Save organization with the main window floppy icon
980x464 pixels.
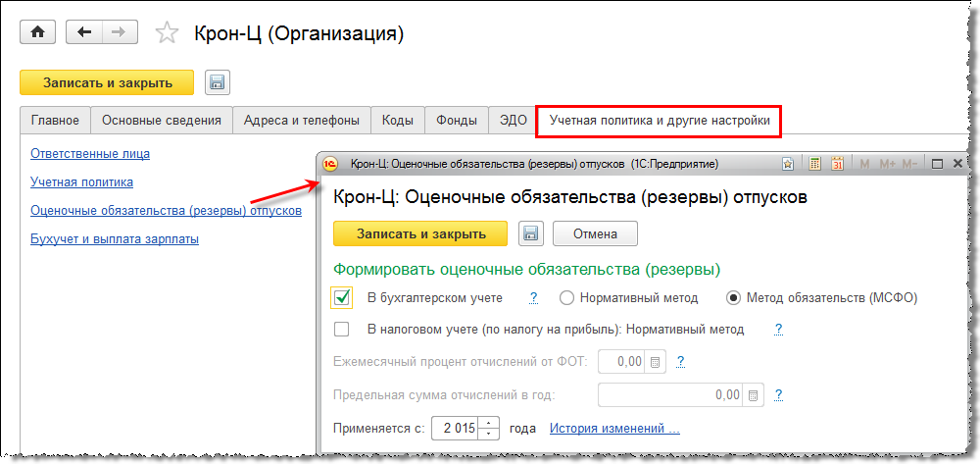click(218, 82)
